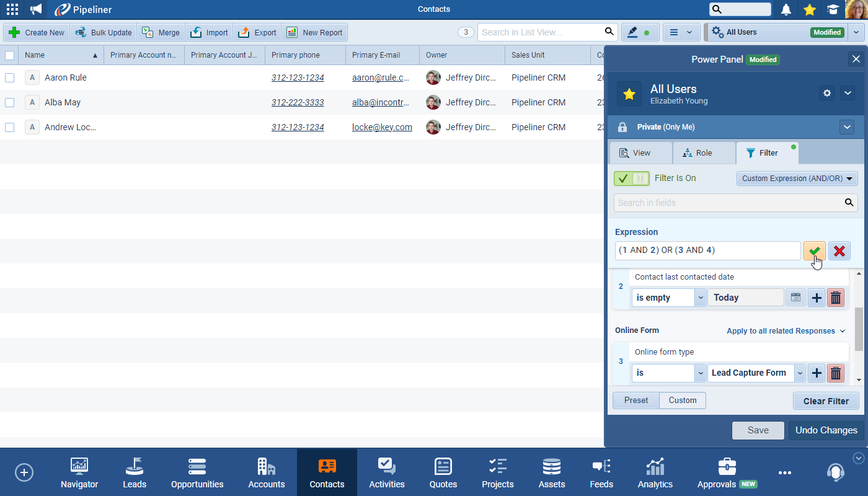The image size is (868, 496).
Task: Open Custom Expression (AND/OR) dropdown
Action: [797, 179]
